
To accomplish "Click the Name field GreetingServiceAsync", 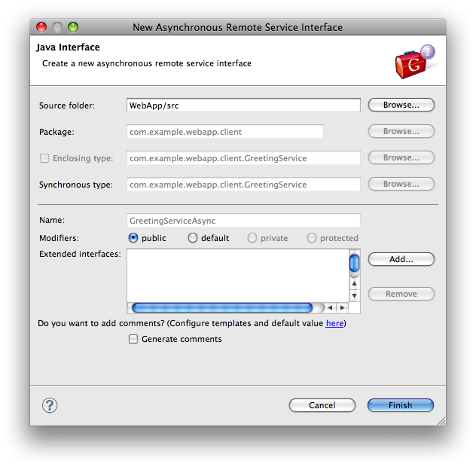I will pos(243,221).
